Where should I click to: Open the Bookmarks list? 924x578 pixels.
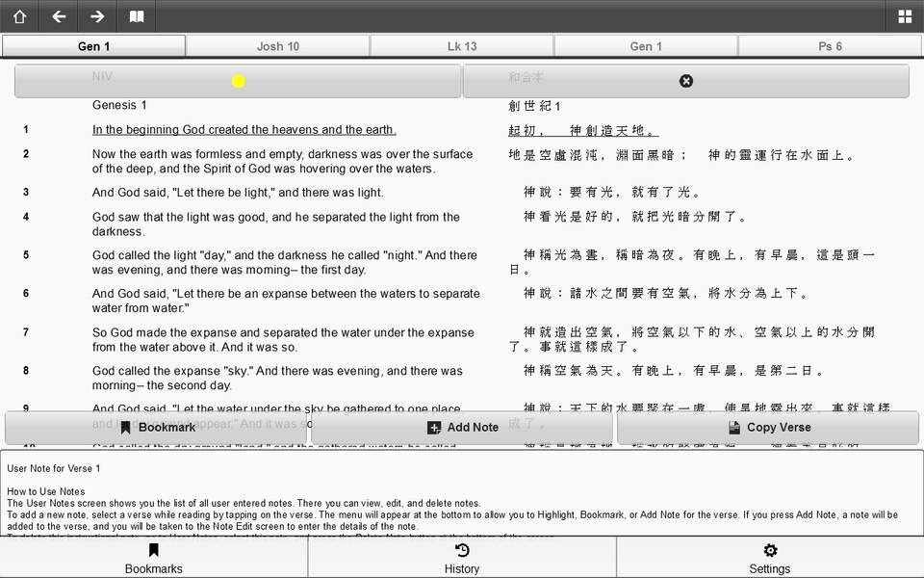[x=154, y=558]
